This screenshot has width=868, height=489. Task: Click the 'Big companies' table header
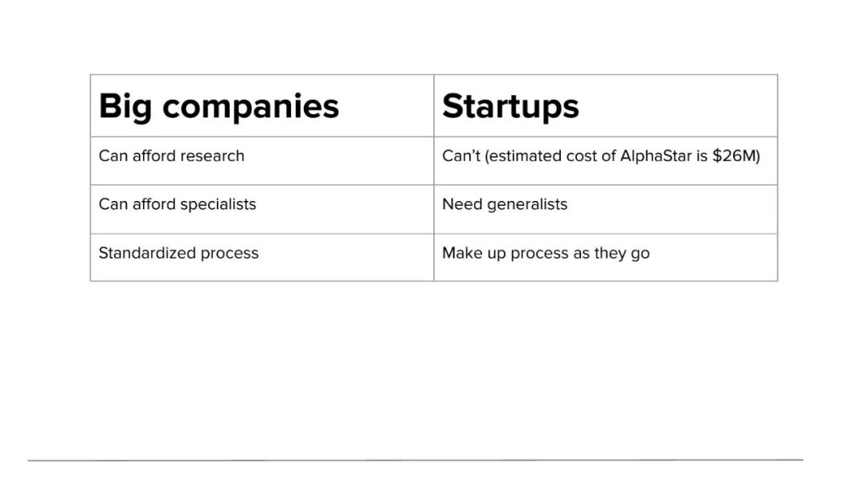[x=262, y=106]
